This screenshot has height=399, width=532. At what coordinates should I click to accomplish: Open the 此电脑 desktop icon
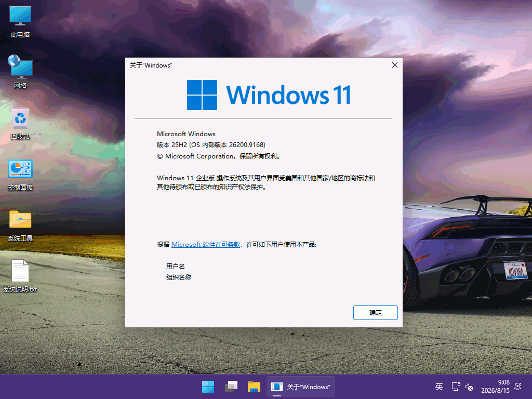click(x=20, y=21)
